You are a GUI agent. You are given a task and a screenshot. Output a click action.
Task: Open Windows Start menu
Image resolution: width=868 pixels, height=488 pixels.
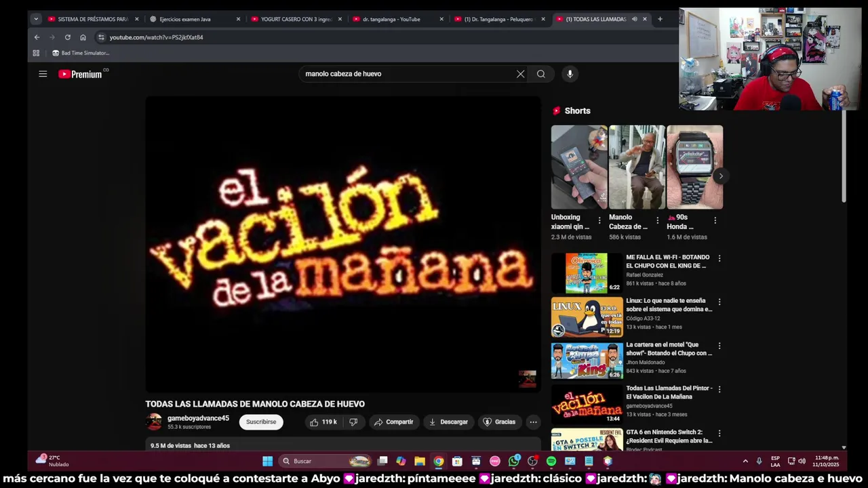[x=267, y=461]
